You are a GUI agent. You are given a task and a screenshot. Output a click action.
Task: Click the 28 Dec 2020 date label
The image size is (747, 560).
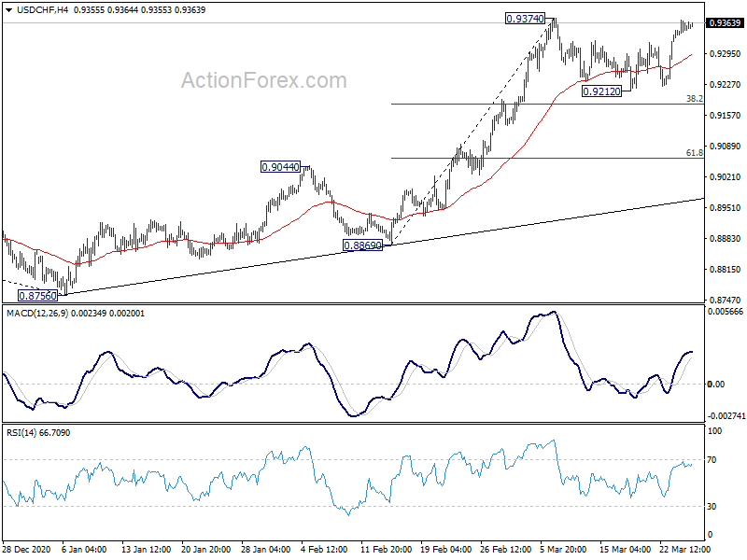click(x=26, y=549)
